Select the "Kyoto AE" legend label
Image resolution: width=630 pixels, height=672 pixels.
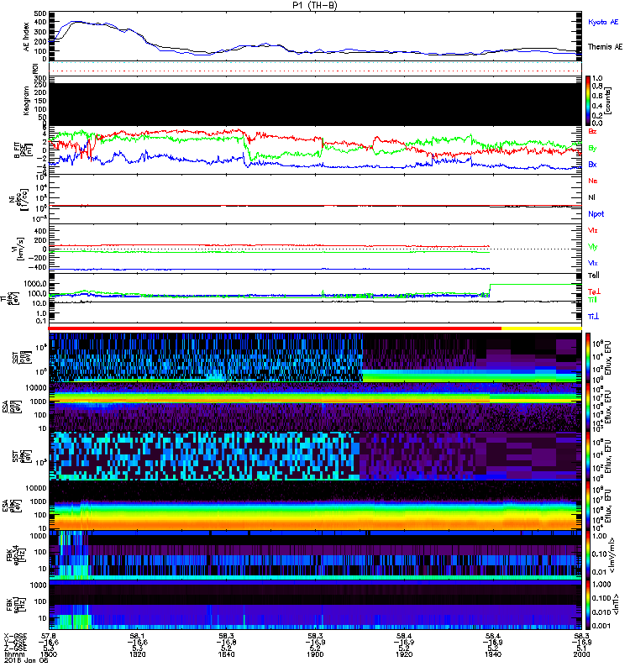pos(603,22)
